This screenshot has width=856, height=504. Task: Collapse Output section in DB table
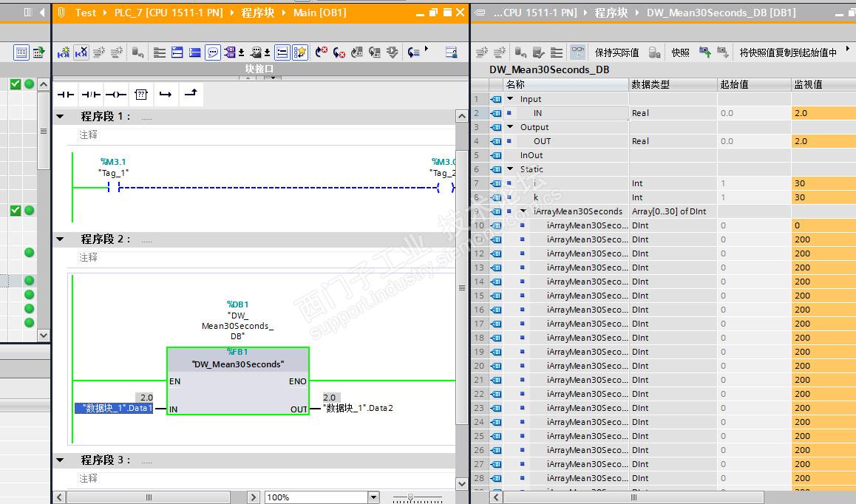click(511, 126)
